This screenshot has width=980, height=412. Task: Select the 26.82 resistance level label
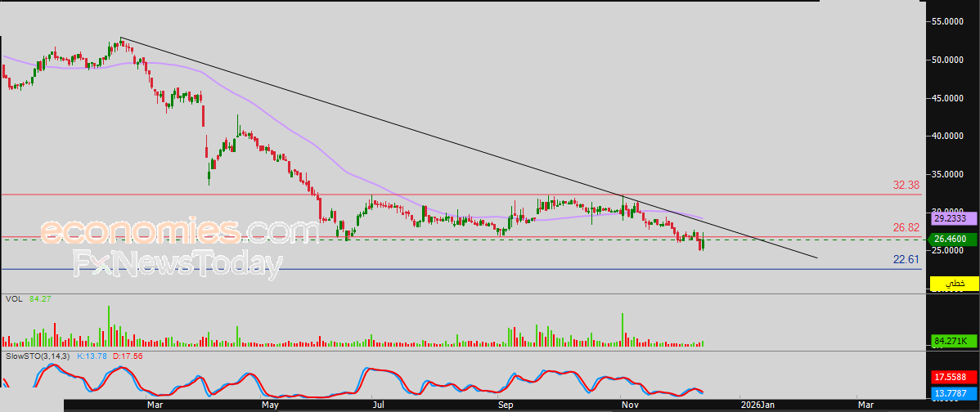[906, 227]
